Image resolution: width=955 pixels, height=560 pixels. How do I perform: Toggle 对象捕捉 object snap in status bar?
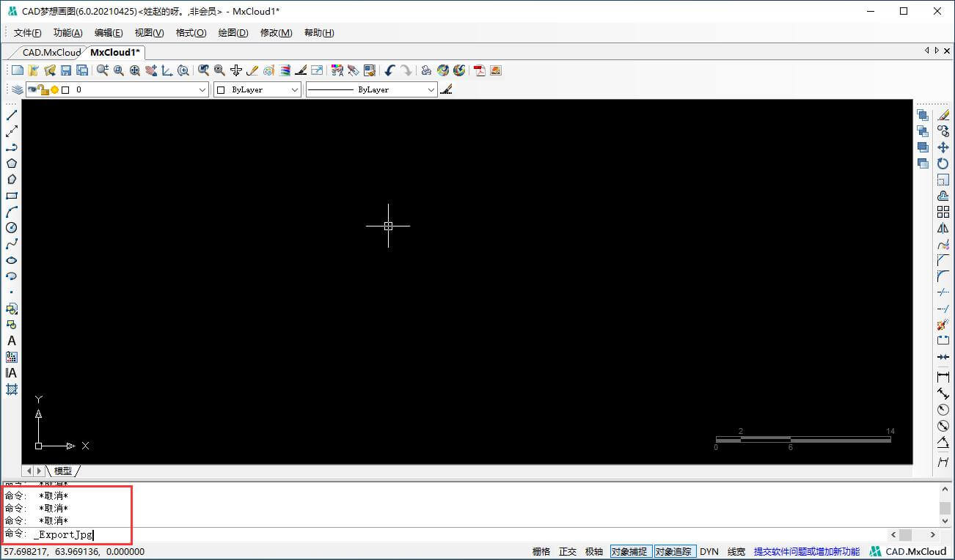click(x=630, y=551)
